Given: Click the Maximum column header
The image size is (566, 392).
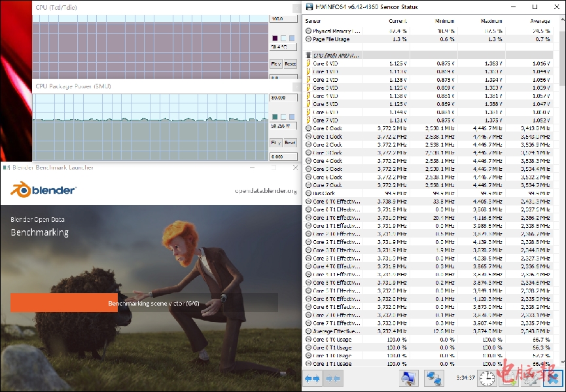Looking at the screenshot, I should (x=491, y=21).
